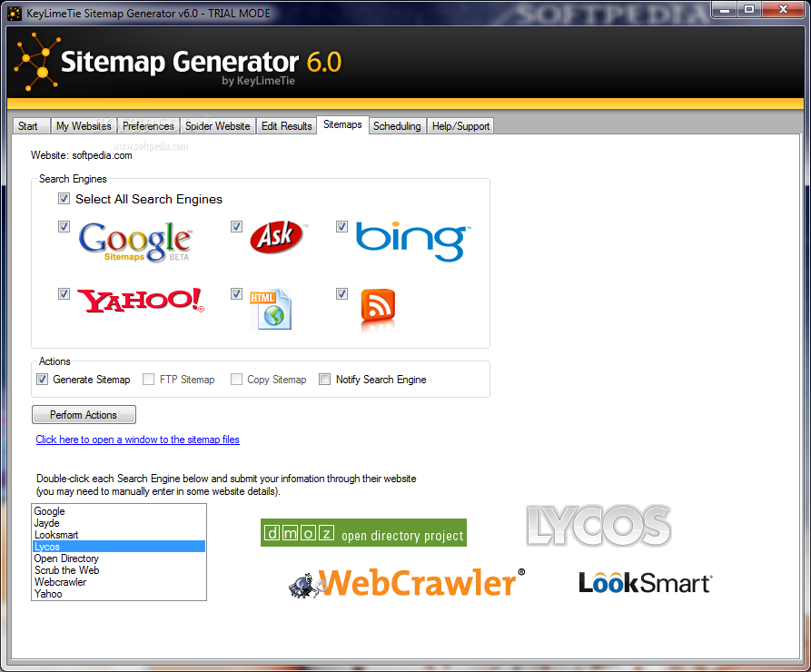
Task: Select Looksmart in the search engine list
Action: pyautogui.click(x=118, y=535)
